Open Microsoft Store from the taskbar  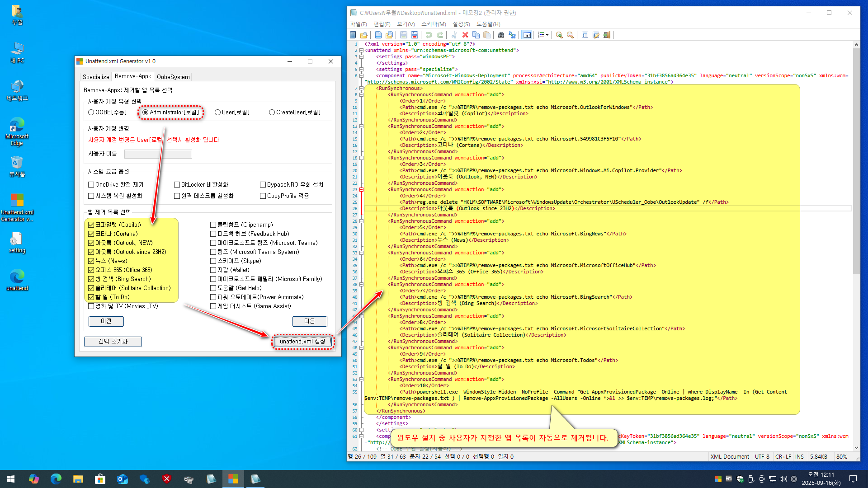pos(100,479)
